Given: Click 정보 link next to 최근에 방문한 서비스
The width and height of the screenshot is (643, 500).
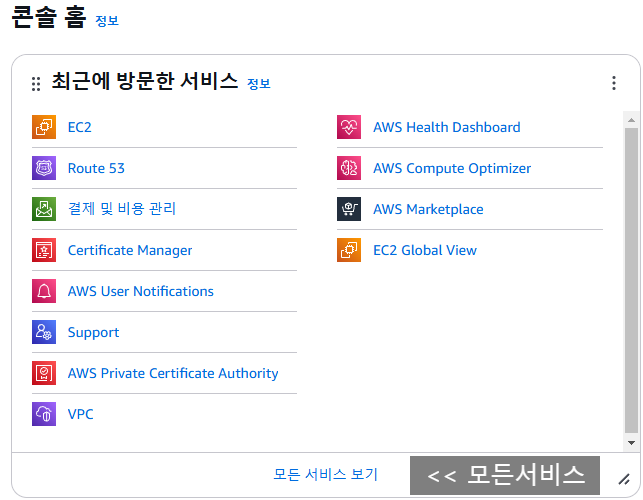Looking at the screenshot, I should [259, 84].
